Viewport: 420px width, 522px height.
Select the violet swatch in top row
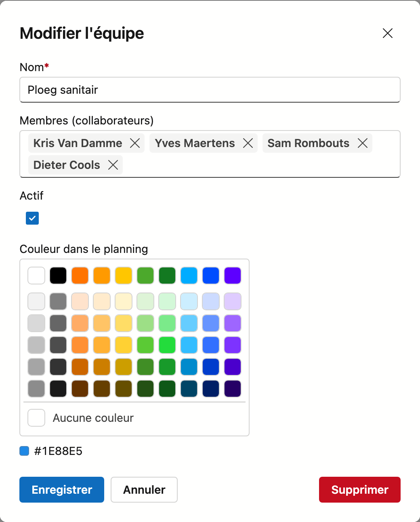tap(233, 276)
